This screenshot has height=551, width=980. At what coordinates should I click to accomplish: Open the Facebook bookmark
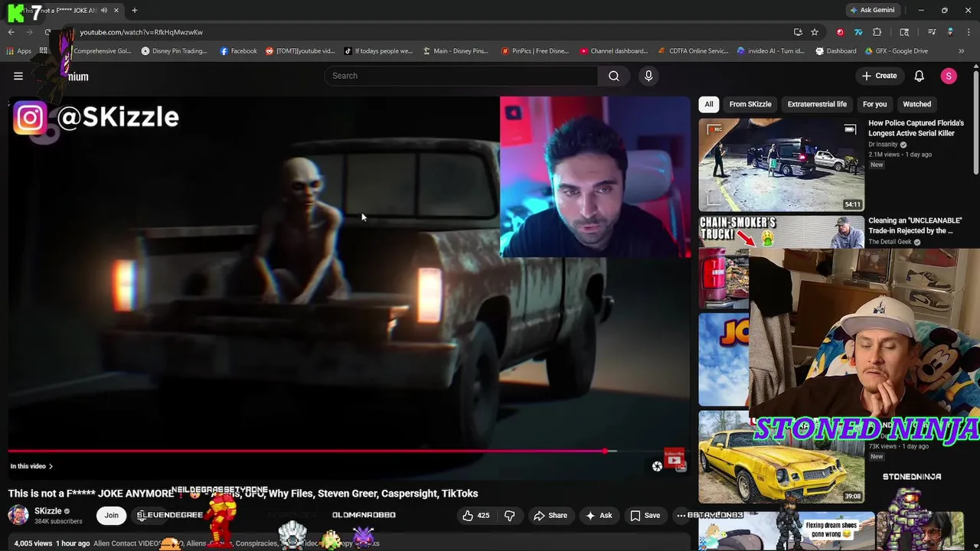[x=238, y=51]
